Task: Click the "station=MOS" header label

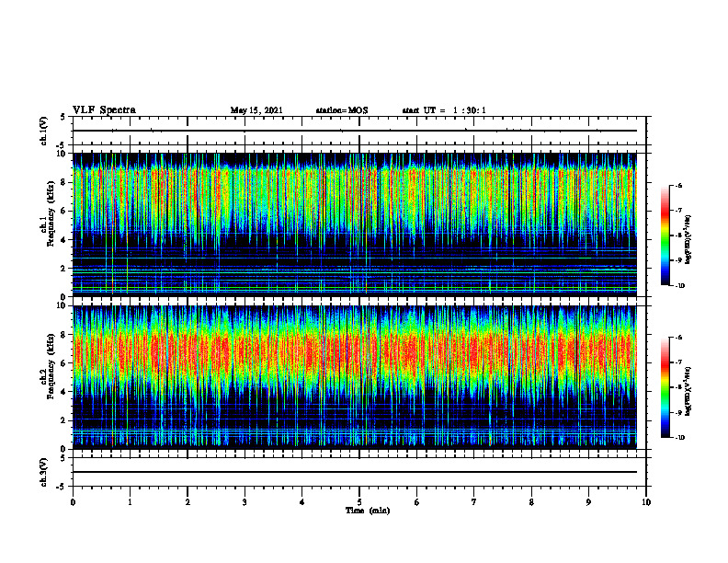Action: 342,110
